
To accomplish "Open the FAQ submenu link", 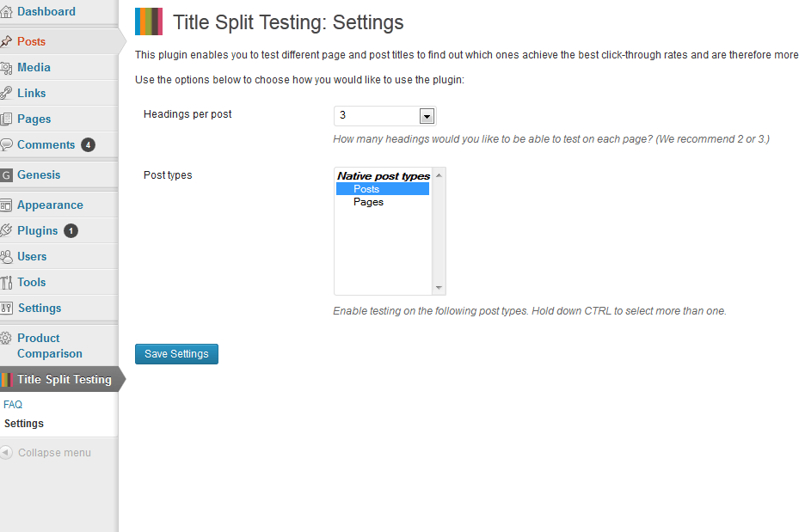I will point(13,405).
